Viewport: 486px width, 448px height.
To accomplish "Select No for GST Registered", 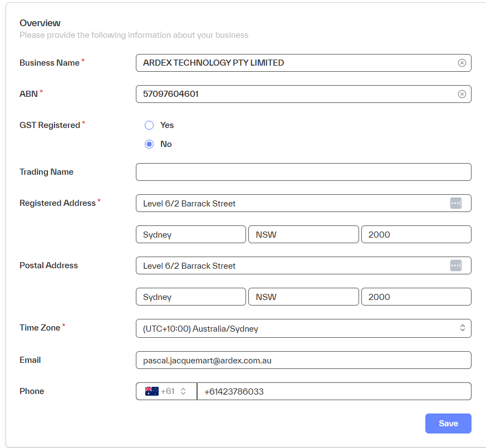I will pos(149,144).
